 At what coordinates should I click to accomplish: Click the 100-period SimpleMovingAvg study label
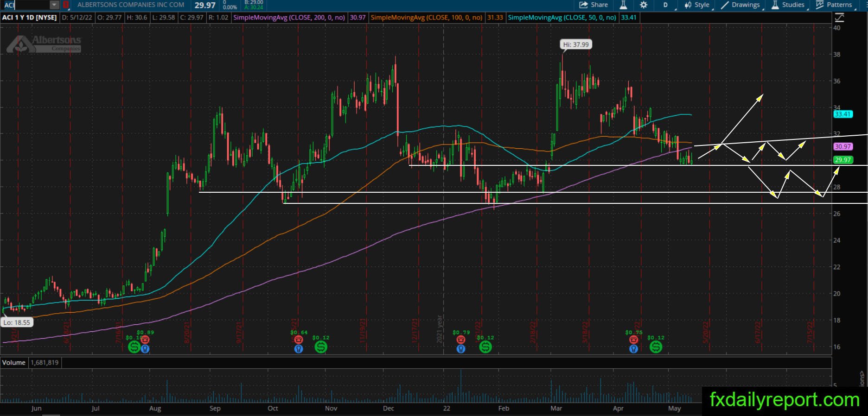tap(427, 18)
